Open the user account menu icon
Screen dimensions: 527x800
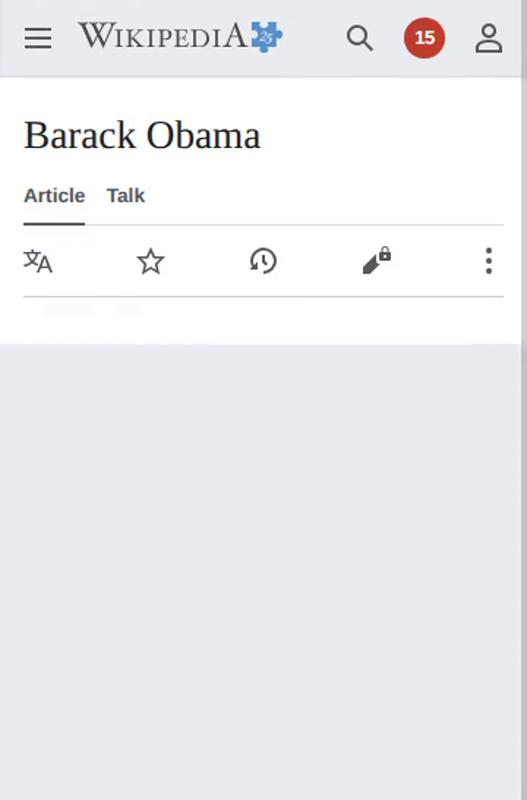[x=489, y=38]
